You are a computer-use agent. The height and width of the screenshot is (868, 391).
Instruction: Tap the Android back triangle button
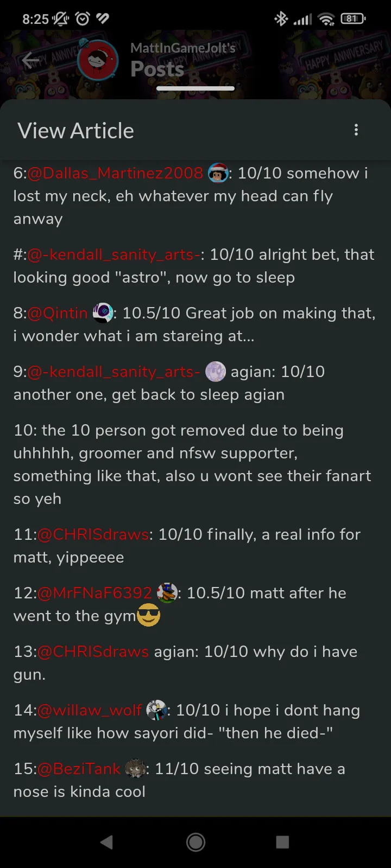pos(107,842)
